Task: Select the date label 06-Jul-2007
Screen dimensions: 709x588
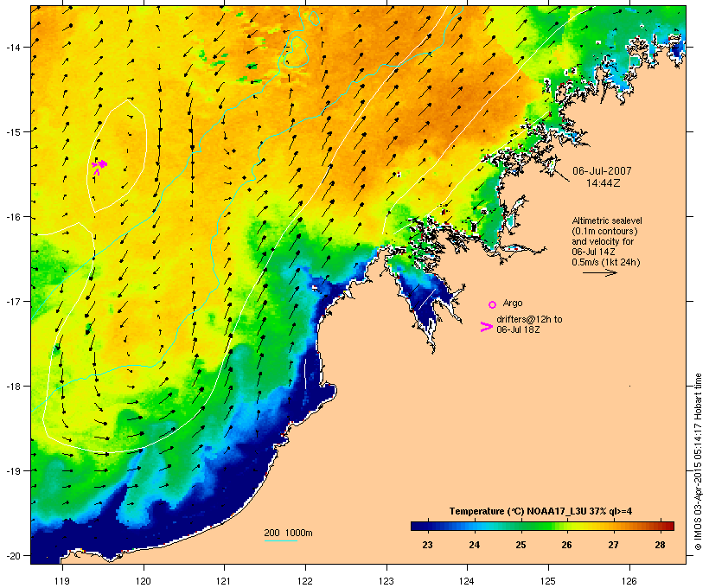Action: 602,171
